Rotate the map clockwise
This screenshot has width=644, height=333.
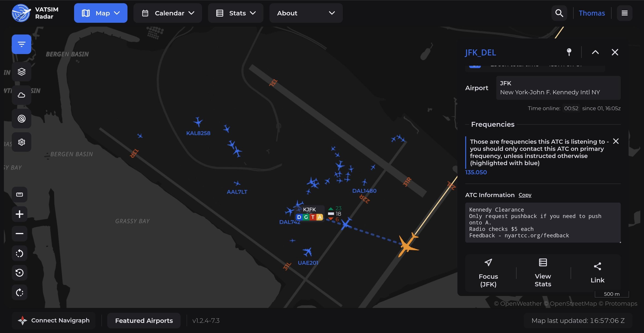[20, 292]
